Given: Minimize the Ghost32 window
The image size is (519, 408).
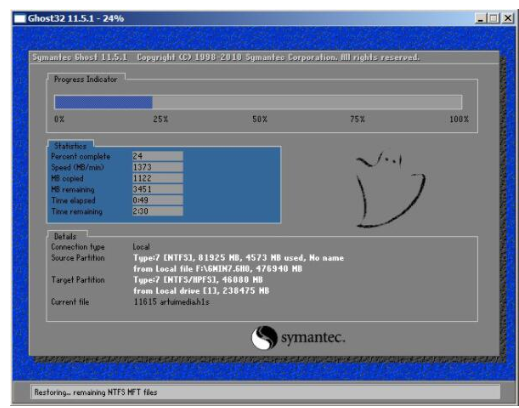Looking at the screenshot, I should pyautogui.click(x=480, y=18).
